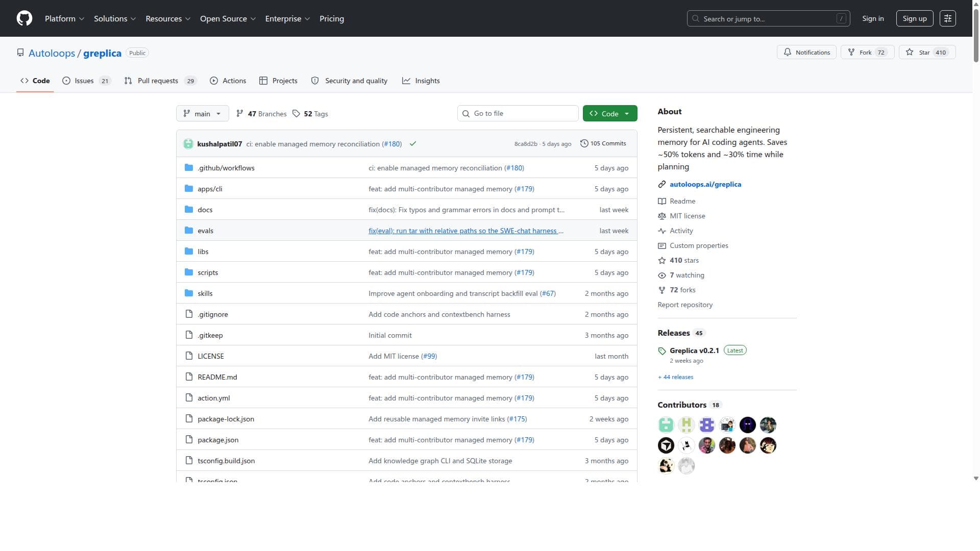The width and height of the screenshot is (980, 551).
Task: Click the commit status green checkmark
Action: tap(413, 144)
